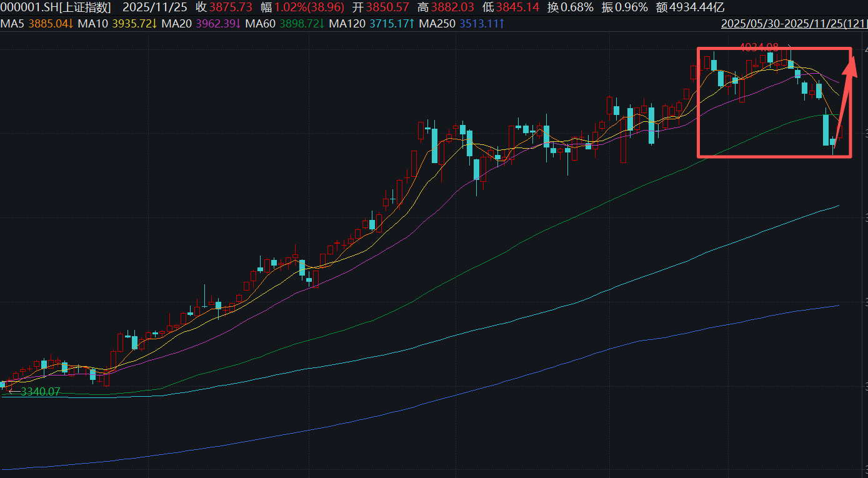Click the turnover rate 0.68%

577,7
